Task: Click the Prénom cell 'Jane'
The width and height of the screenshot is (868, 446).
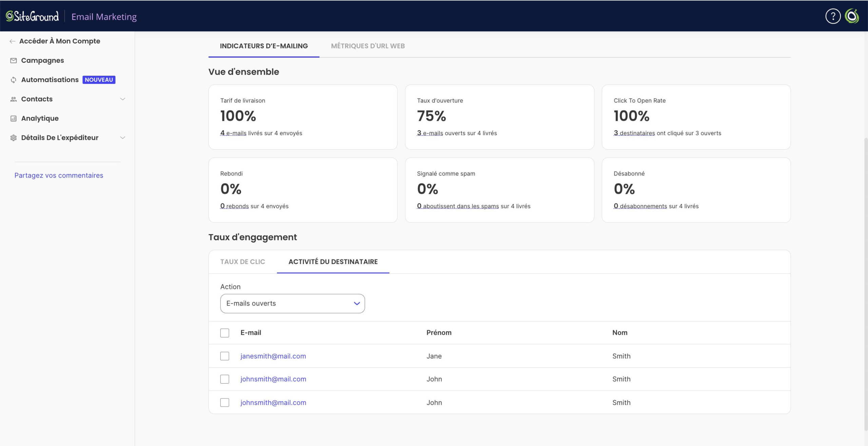Action: point(434,356)
